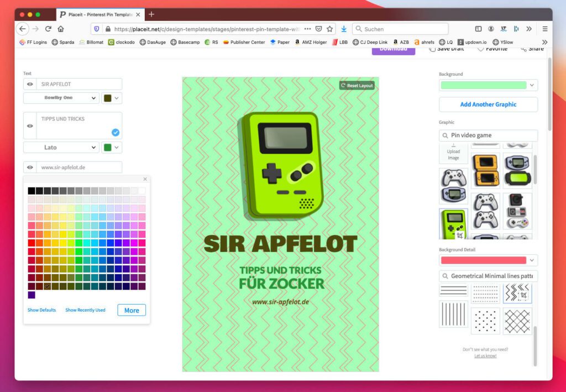The image size is (566, 392).
Task: Click the Add Another Graphic button
Action: tap(488, 104)
